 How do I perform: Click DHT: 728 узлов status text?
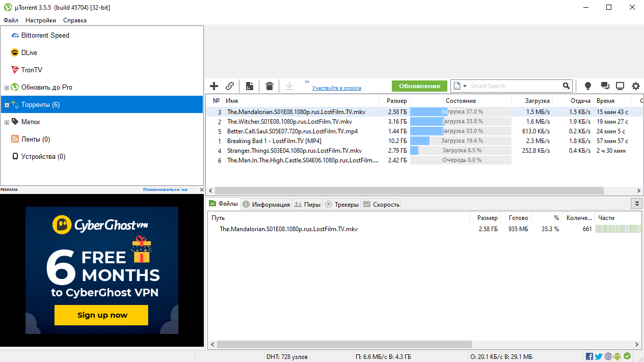tap(287, 357)
